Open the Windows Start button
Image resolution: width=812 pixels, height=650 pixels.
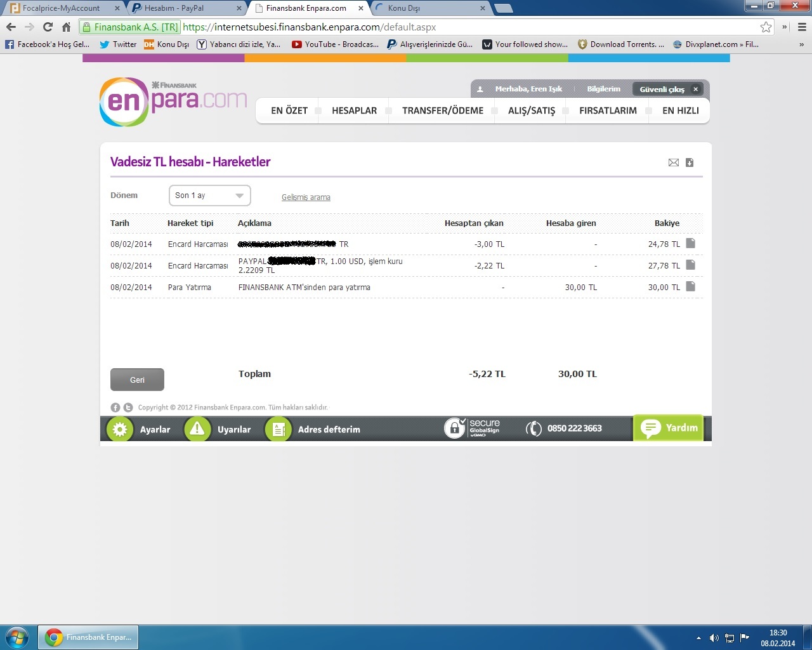click(x=16, y=637)
